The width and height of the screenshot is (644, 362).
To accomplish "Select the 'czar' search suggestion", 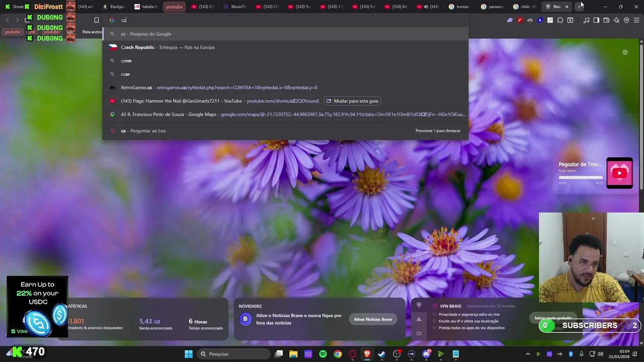I will pos(285,74).
